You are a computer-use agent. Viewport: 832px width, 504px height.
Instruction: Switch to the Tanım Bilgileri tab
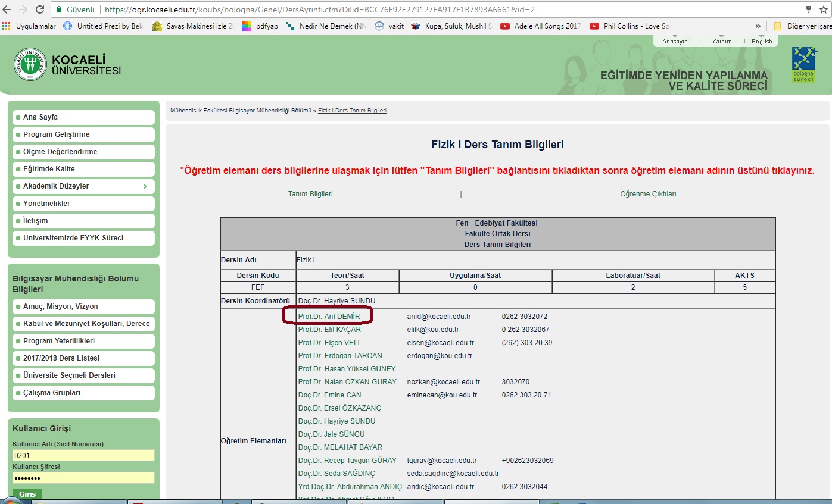pos(310,194)
